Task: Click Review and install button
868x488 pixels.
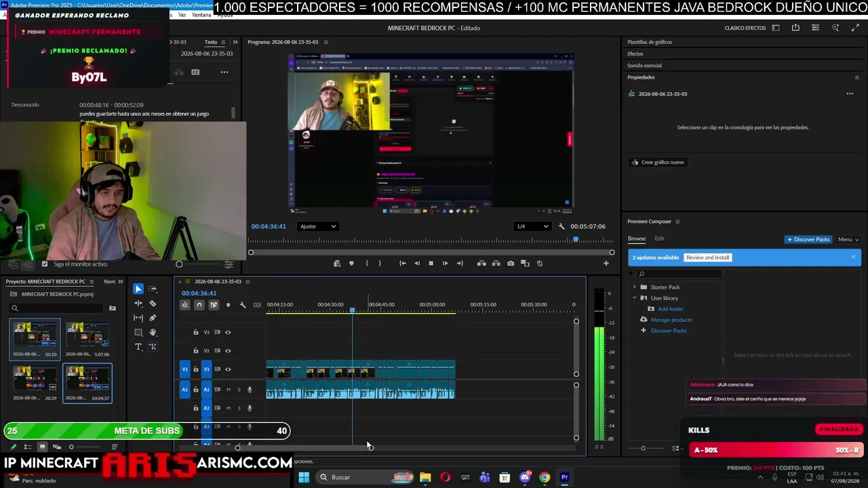Action: coord(708,258)
